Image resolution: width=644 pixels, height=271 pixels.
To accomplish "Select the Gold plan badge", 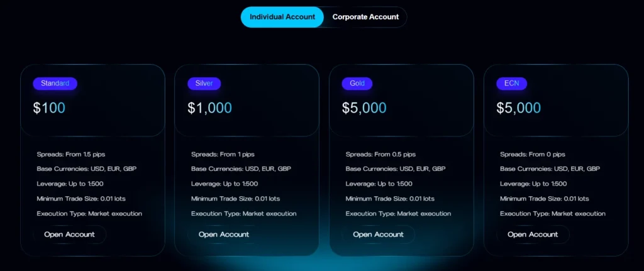I will (357, 83).
